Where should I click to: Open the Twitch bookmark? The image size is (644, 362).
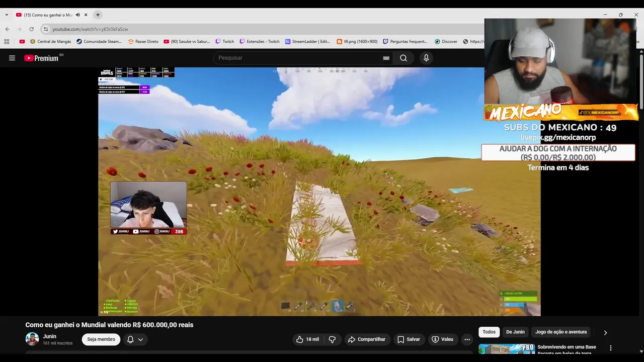224,42
